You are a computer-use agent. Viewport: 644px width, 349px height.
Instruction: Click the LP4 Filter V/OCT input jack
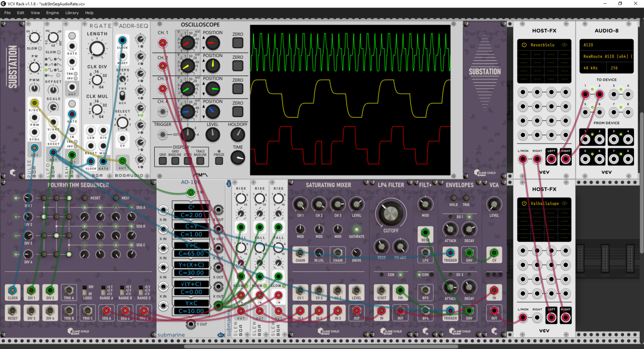381,290
